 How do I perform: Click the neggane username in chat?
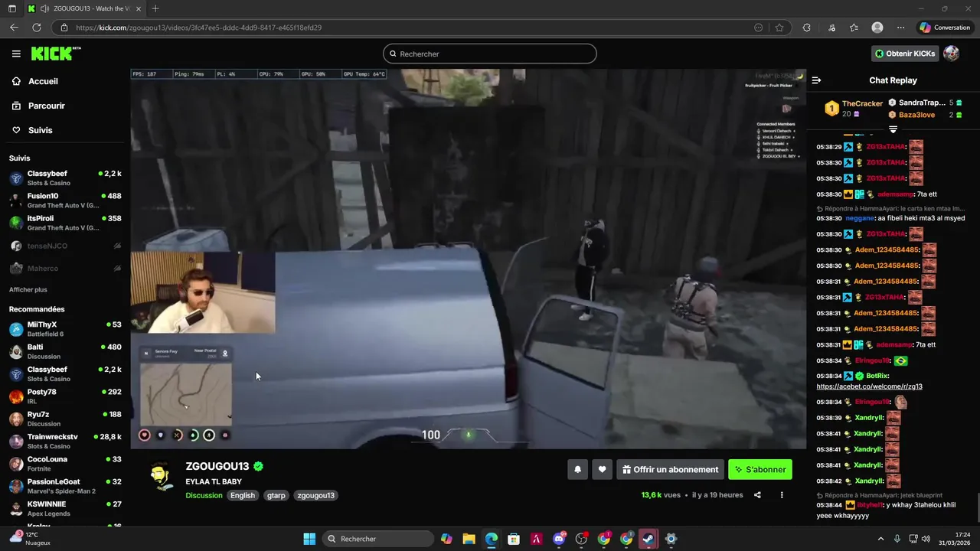pyautogui.click(x=859, y=218)
